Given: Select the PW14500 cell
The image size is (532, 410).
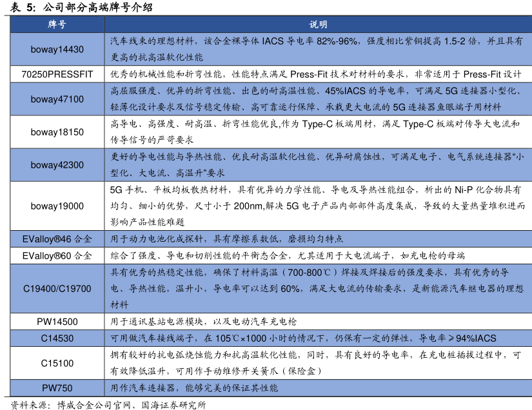Looking at the screenshot, I should [x=57, y=321].
